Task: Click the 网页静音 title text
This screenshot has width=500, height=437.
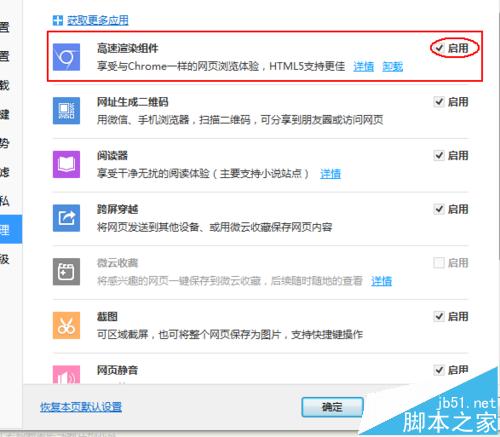Action: 117,370
